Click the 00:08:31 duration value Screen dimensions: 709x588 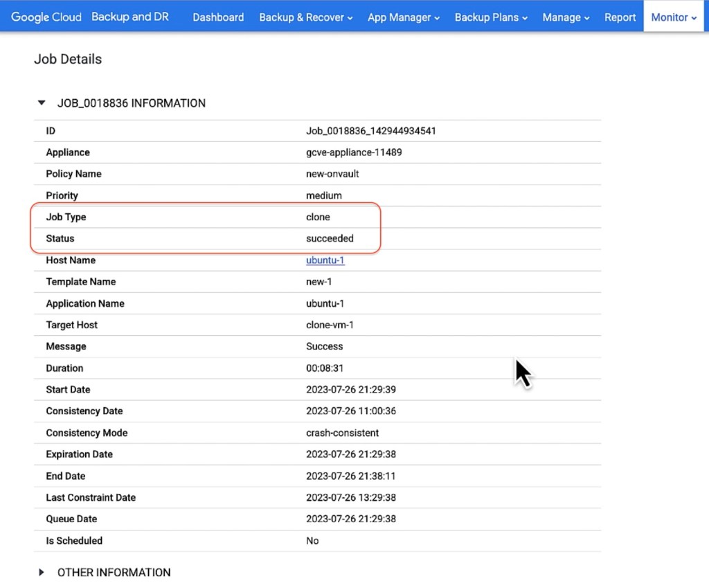(325, 368)
